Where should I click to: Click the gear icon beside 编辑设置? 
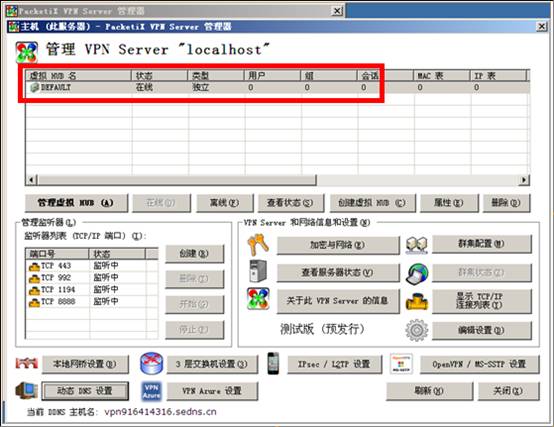point(417,330)
